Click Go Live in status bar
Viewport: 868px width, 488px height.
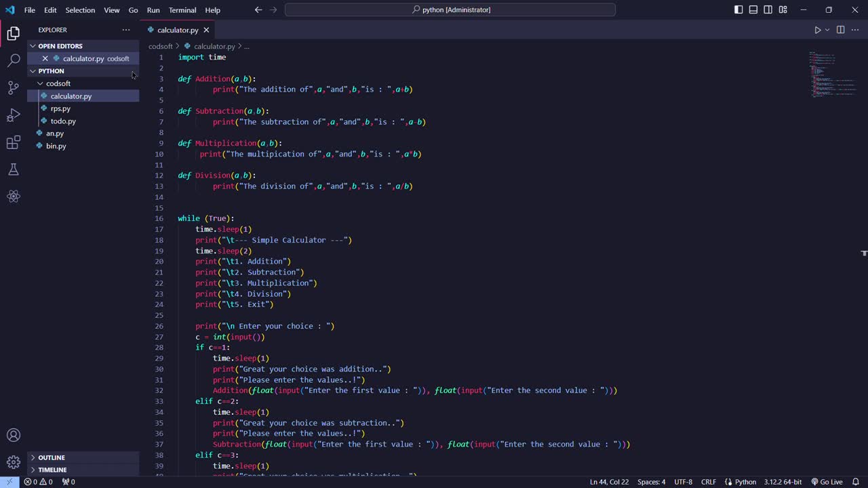827,482
